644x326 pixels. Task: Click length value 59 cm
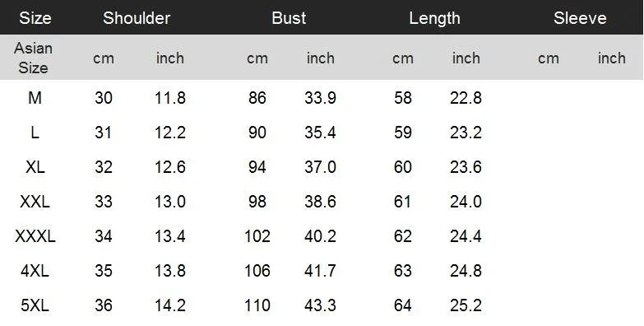click(402, 133)
